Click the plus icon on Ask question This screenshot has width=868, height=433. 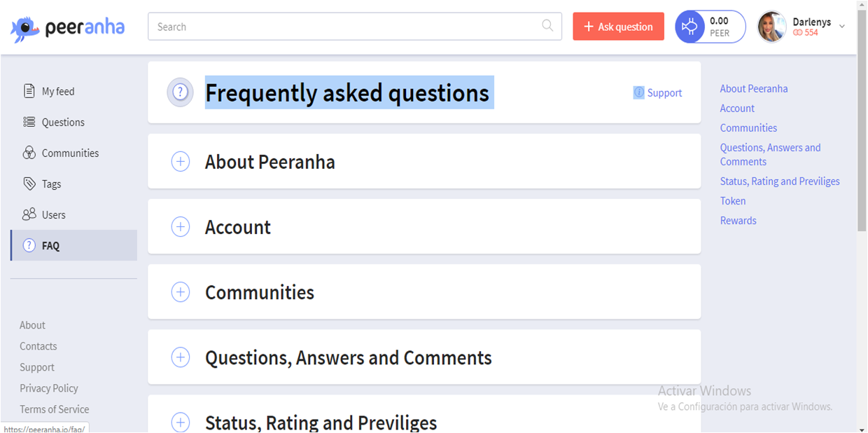tap(589, 27)
